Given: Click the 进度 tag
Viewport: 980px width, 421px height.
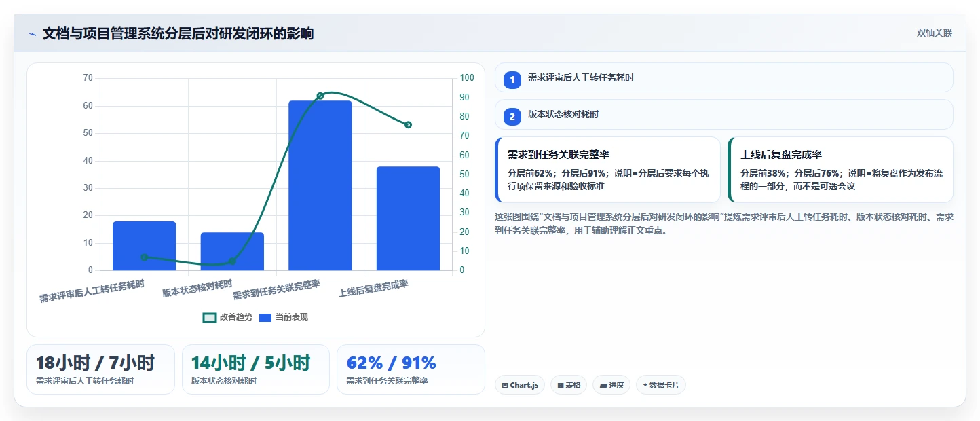Looking at the screenshot, I should click(x=611, y=385).
